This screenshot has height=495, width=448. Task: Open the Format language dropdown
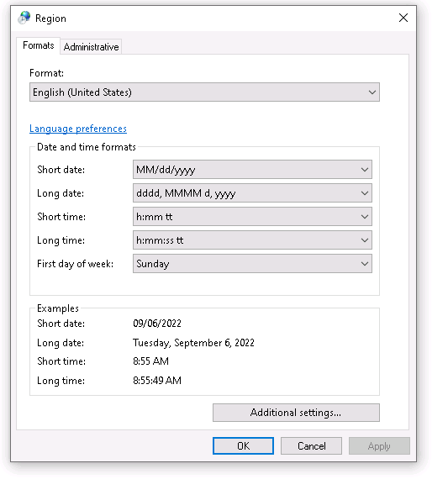[x=204, y=92]
